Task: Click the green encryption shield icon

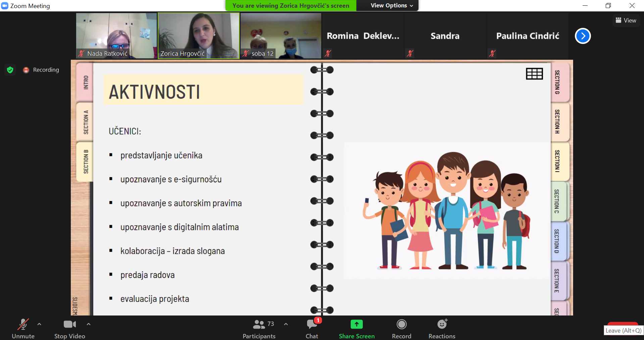Action: coord(10,70)
